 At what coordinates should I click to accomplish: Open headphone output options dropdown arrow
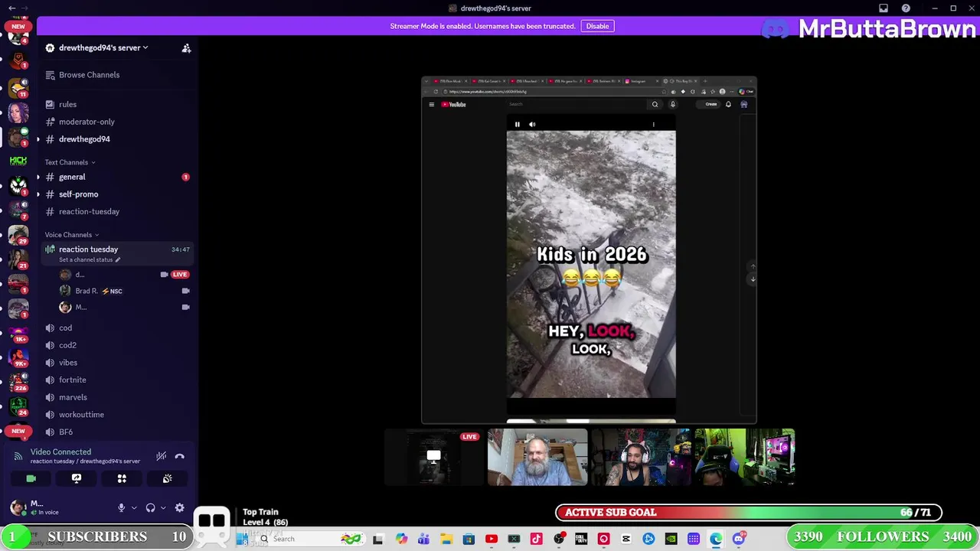[x=163, y=507]
